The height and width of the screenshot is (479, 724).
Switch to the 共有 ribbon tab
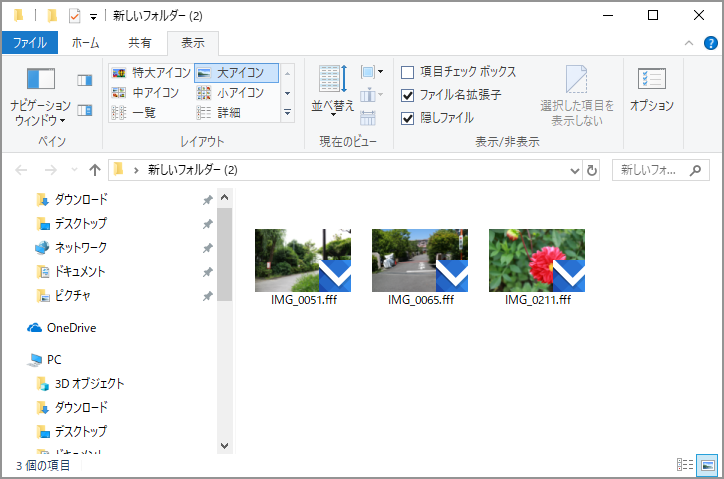[139, 43]
